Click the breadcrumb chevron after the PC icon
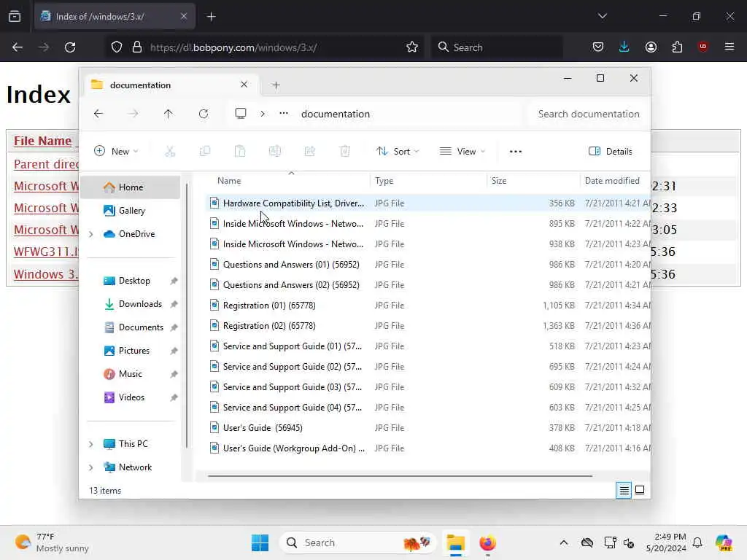Screen dimensions: 747x560 [x=263, y=114]
